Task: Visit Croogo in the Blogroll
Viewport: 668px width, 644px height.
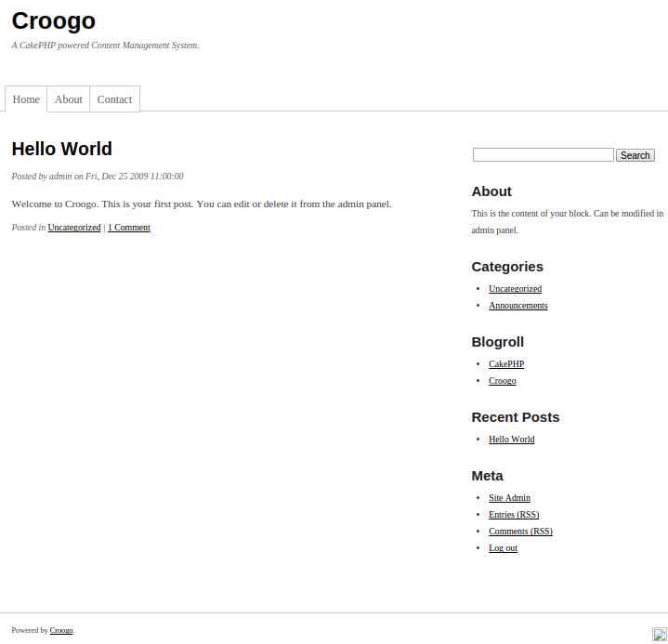Action: click(x=503, y=381)
